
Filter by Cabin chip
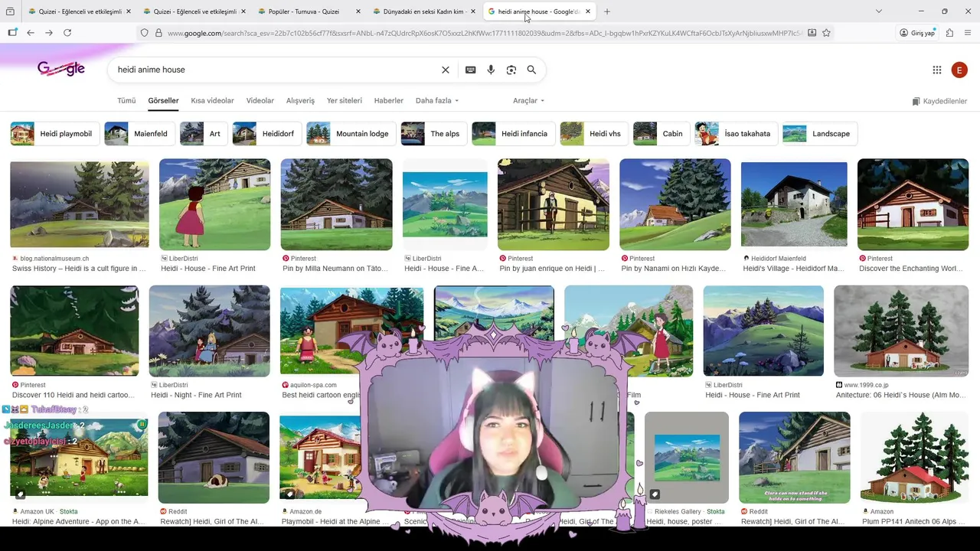[661, 133]
